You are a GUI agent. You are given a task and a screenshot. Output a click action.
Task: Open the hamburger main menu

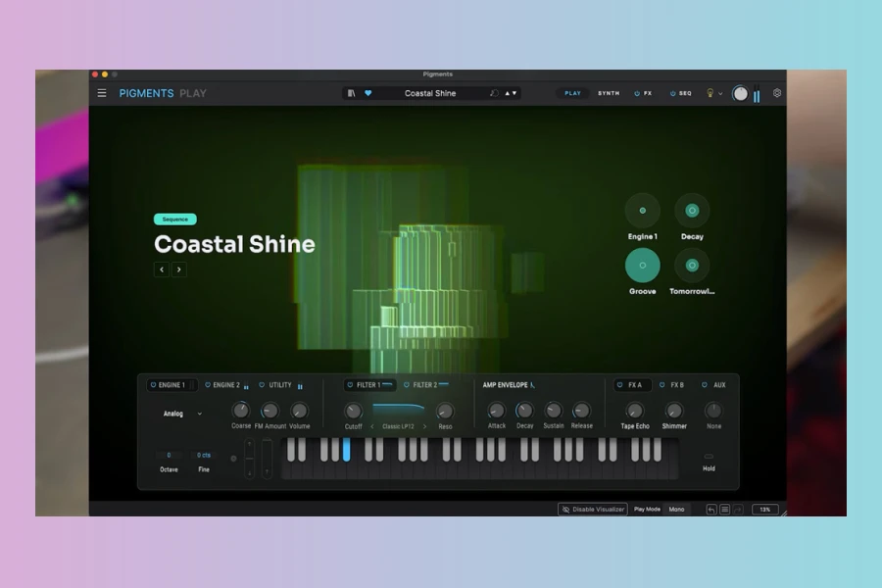coord(102,93)
